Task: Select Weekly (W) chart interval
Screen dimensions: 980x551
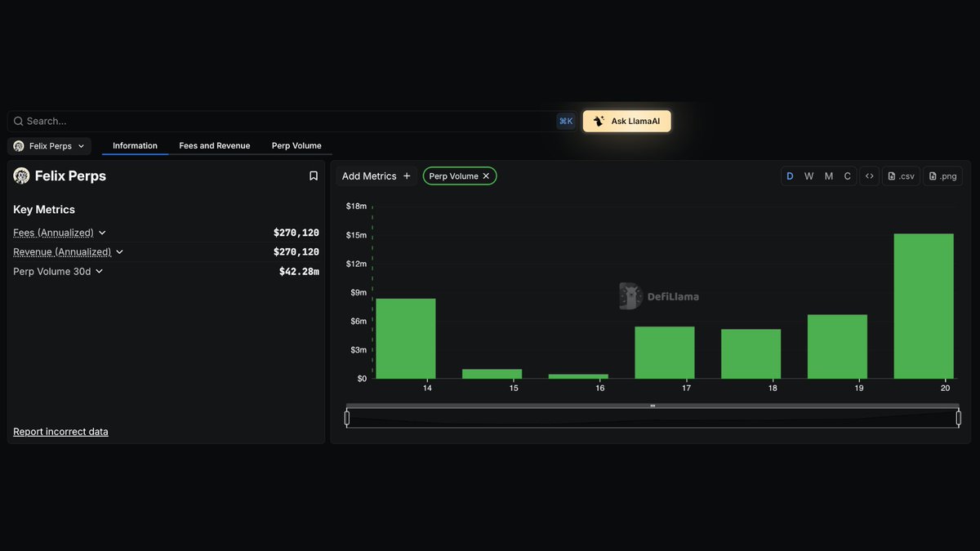Action: (808, 176)
